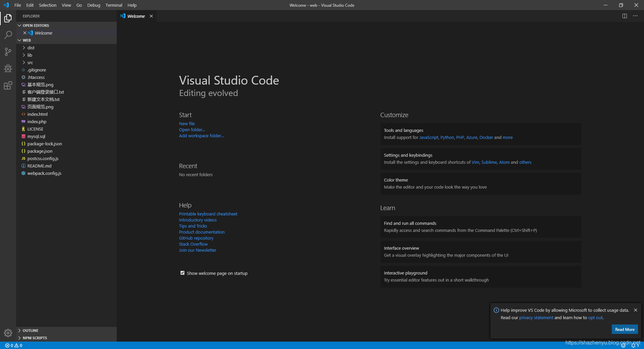Open the Debug view
The image size is (644, 349).
8,68
